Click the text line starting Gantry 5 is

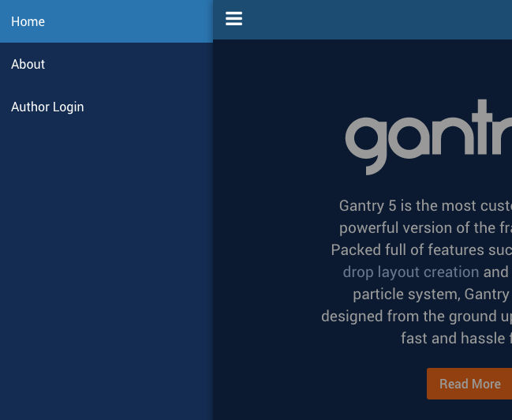coord(426,205)
